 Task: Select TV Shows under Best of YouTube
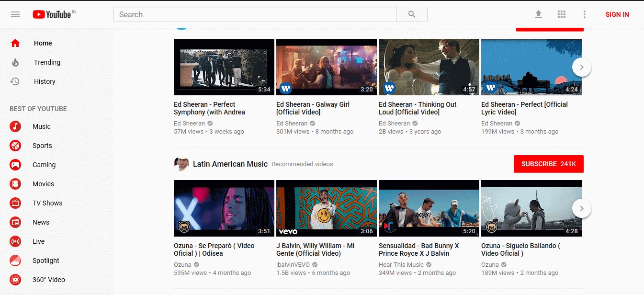(56, 203)
